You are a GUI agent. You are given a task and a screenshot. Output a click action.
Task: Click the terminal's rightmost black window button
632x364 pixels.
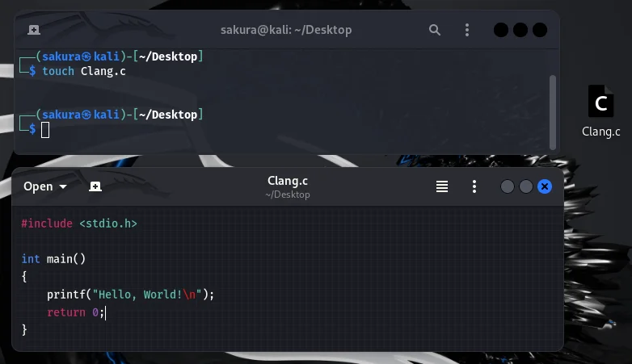coord(540,30)
